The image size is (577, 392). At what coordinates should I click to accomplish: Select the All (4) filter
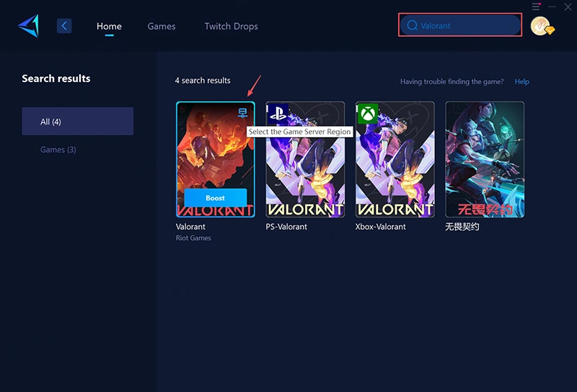coord(78,121)
